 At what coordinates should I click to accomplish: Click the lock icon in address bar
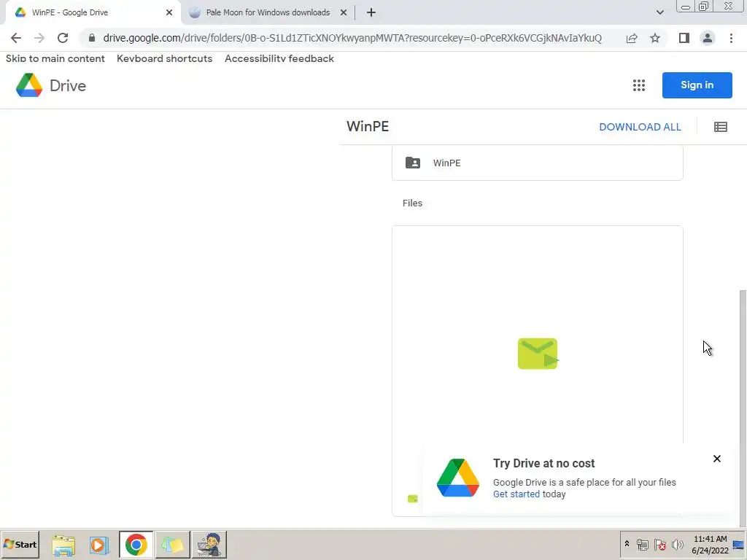point(92,38)
